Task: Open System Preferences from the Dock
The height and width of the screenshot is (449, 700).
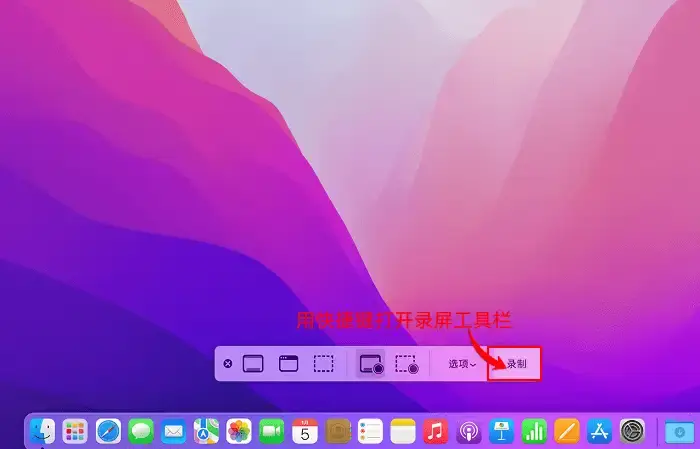Action: (632, 432)
